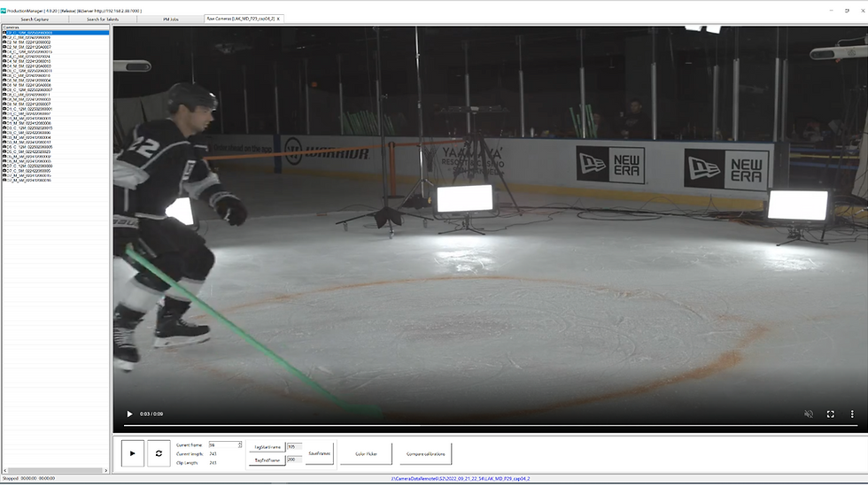Click the Cameras list header
This screenshot has height=487, width=868.
tap(55, 27)
